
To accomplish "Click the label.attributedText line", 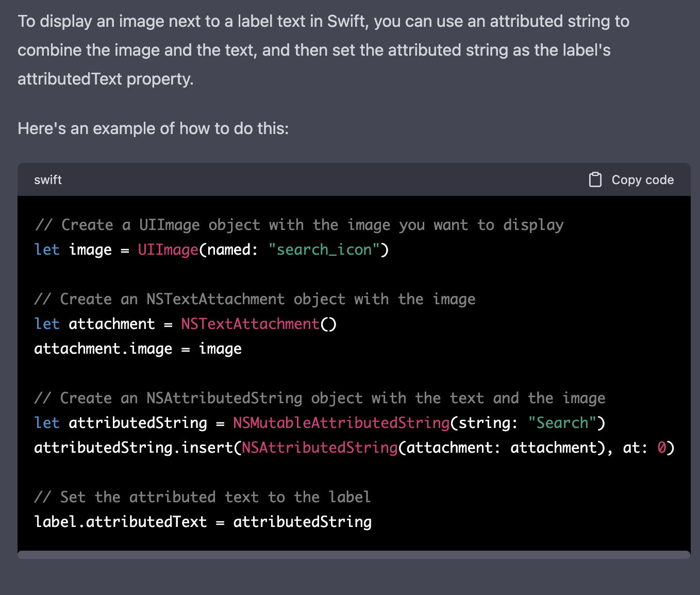I will pos(203,521).
